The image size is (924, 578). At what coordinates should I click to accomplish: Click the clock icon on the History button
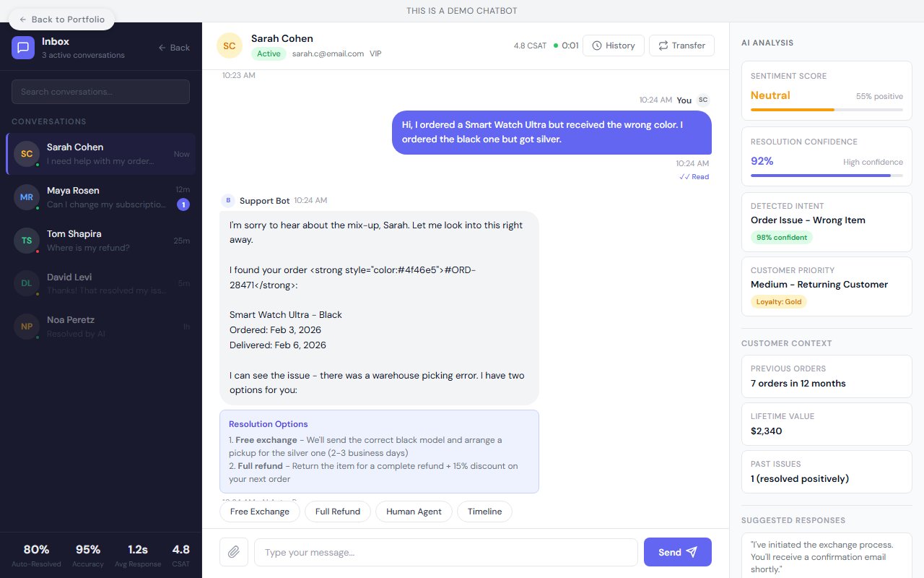[x=596, y=46]
